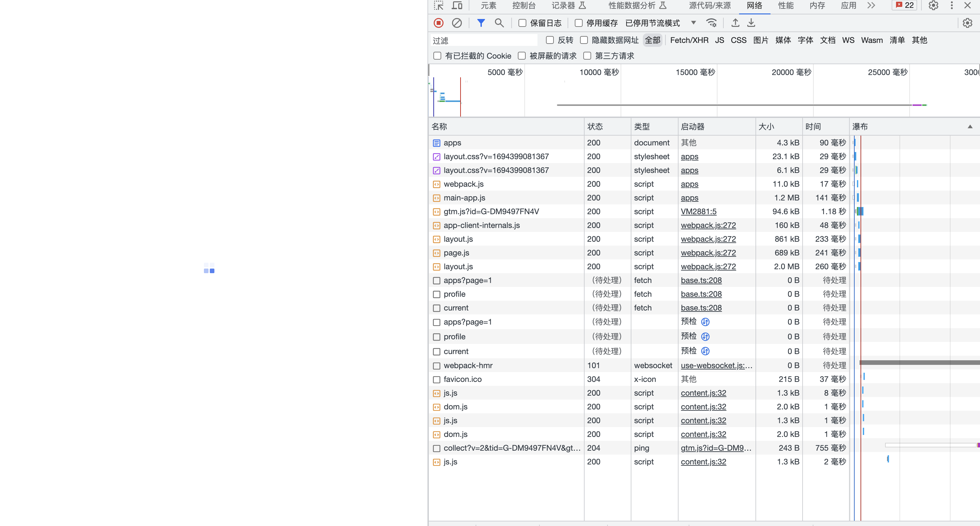This screenshot has width=980, height=526.
Task: Import HAR file via upload icon
Action: click(735, 23)
